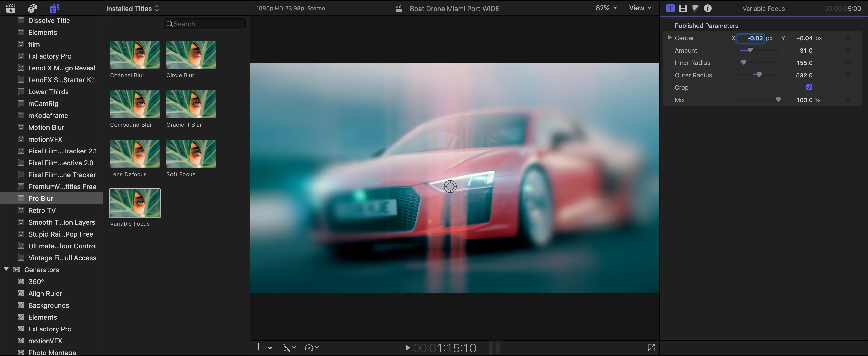This screenshot has height=356, width=868.
Task: Open the retime dropdown arrow
Action: pos(317,348)
